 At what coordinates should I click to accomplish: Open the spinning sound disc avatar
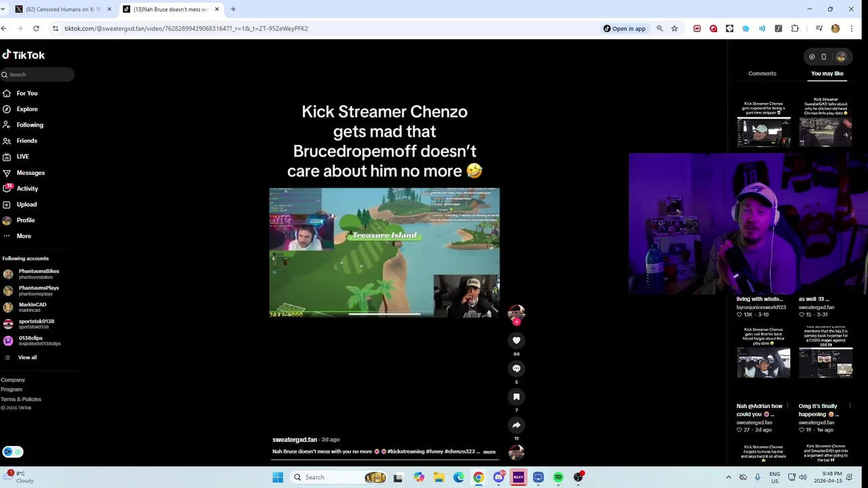coord(516,452)
